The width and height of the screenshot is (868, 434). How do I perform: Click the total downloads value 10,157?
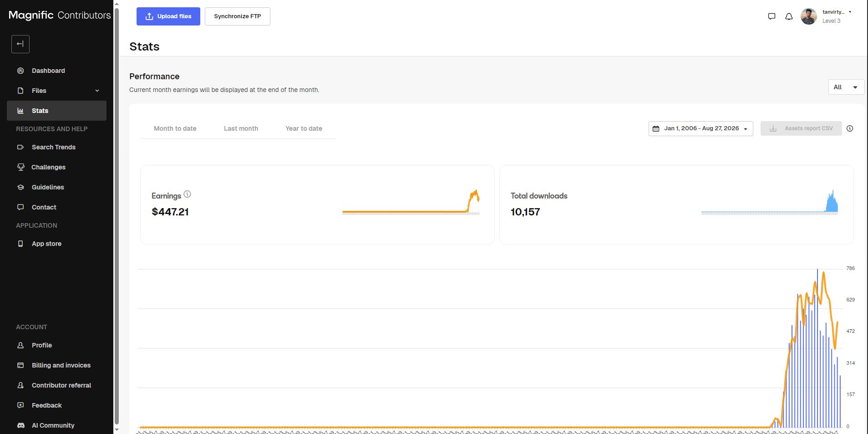coord(525,212)
